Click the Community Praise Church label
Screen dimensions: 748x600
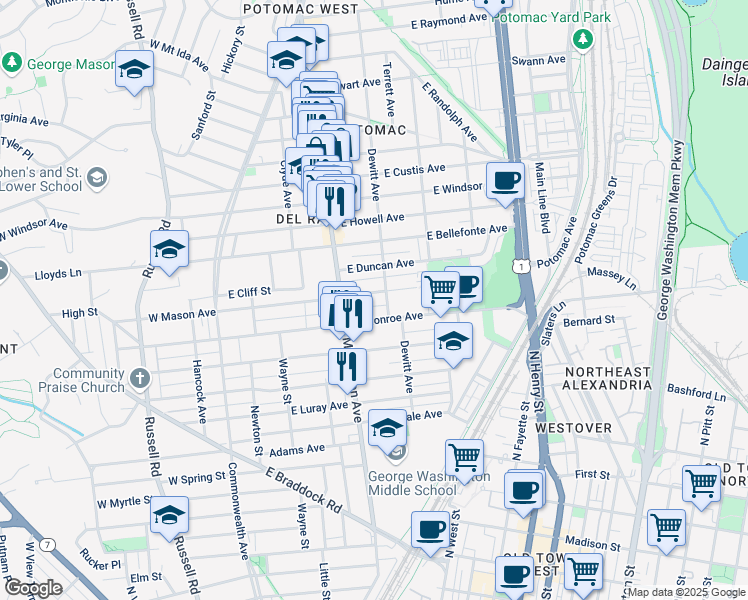pos(82,380)
